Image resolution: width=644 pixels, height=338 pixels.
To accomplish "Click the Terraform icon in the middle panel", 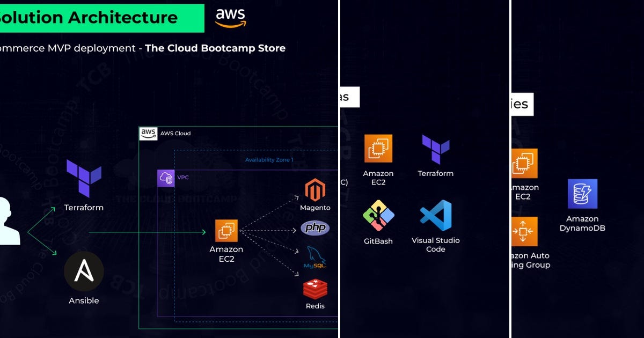I will [435, 148].
